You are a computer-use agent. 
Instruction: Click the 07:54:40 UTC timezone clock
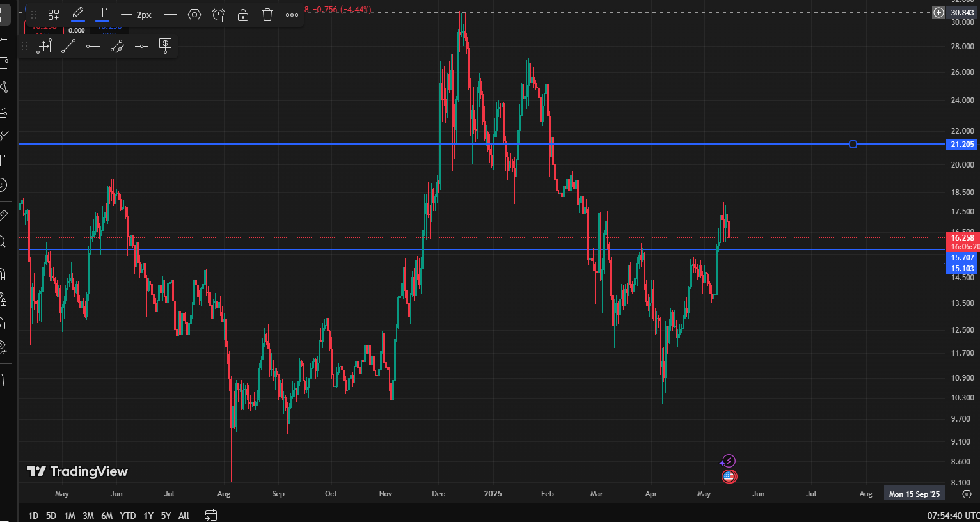953,516
